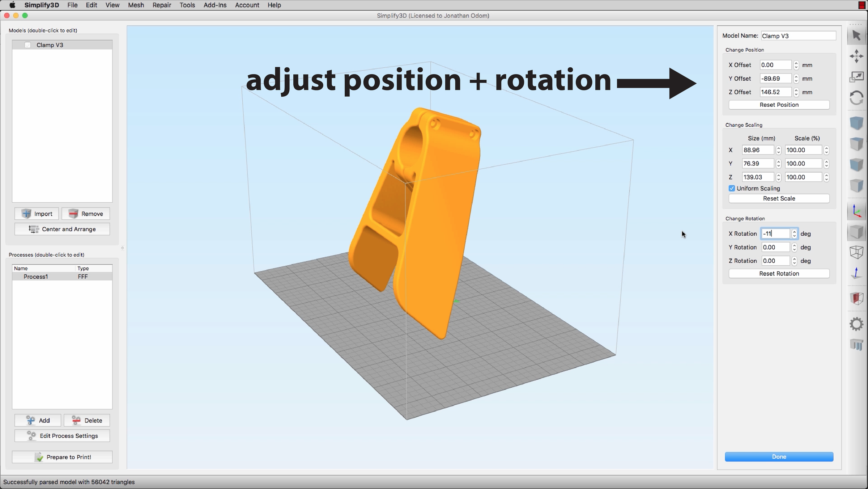868x489 pixels.
Task: Click the customize supports icon
Action: point(856,345)
